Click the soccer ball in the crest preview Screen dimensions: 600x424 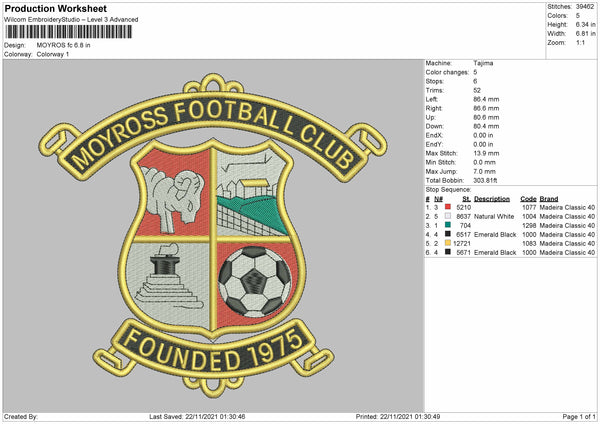click(255, 282)
